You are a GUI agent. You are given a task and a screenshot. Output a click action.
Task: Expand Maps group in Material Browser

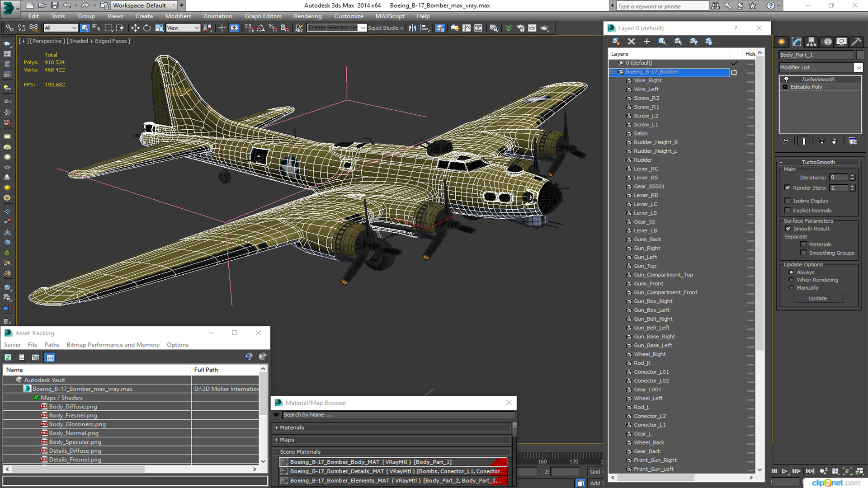(x=277, y=440)
